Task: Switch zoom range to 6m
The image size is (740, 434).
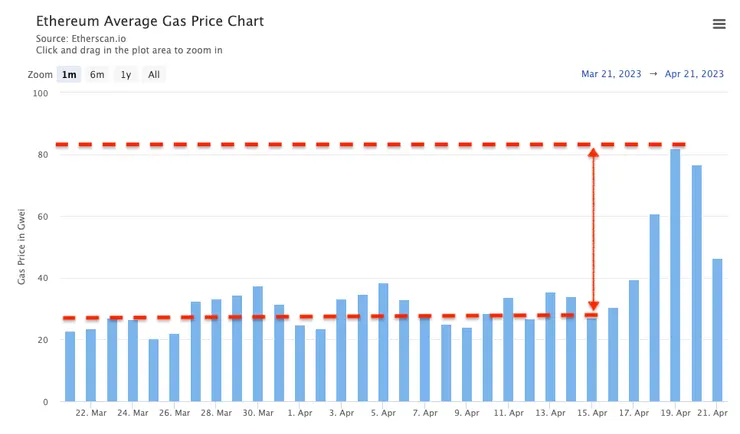Action: pos(97,74)
